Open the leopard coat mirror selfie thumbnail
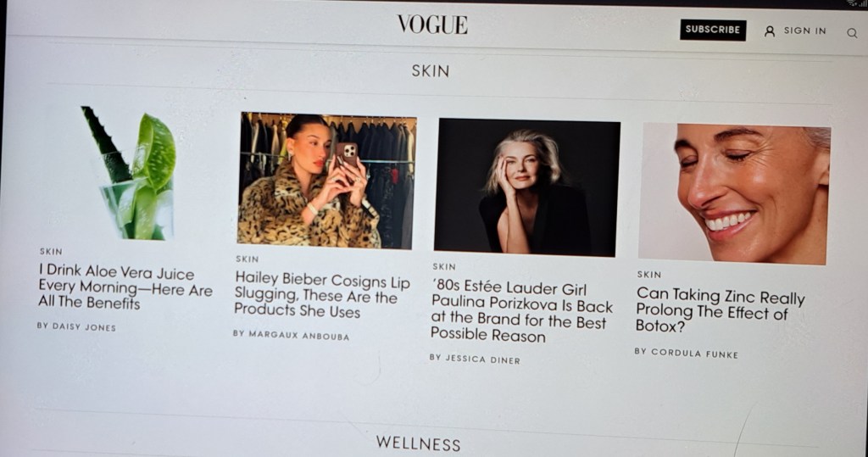This screenshot has height=457, width=868. click(326, 181)
